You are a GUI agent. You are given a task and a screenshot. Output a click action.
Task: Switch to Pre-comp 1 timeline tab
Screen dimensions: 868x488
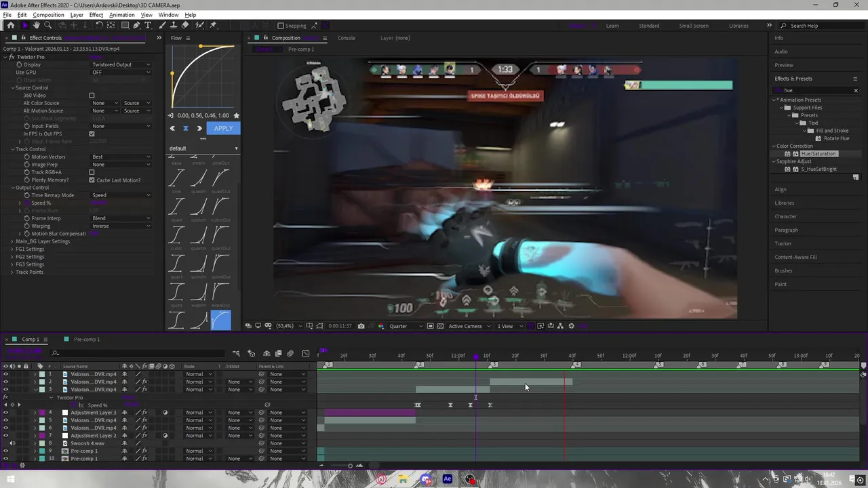point(86,340)
